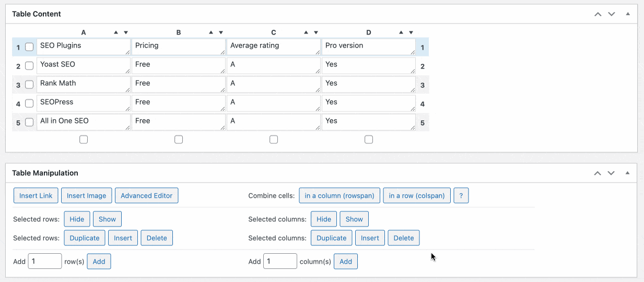Image resolution: width=644 pixels, height=282 pixels.
Task: Hide the selected rows
Action: click(77, 219)
